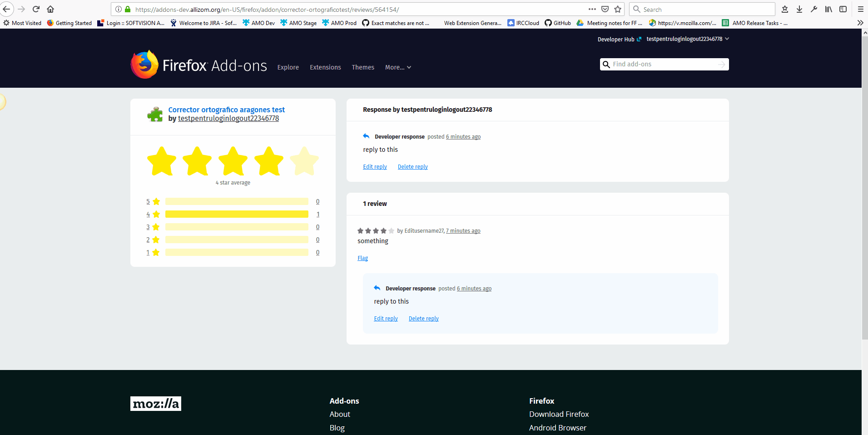Open the AMO Stage bookmark

coord(298,23)
